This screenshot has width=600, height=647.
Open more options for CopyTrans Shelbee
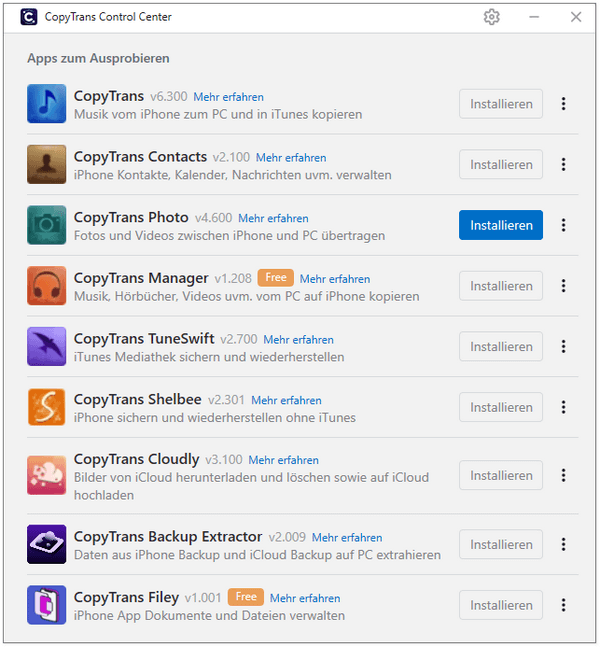coord(563,407)
